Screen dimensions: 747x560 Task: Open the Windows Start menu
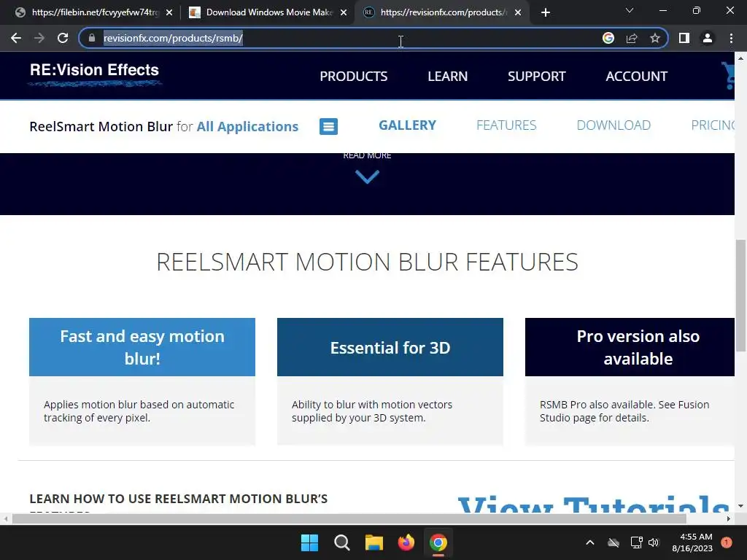coord(309,542)
